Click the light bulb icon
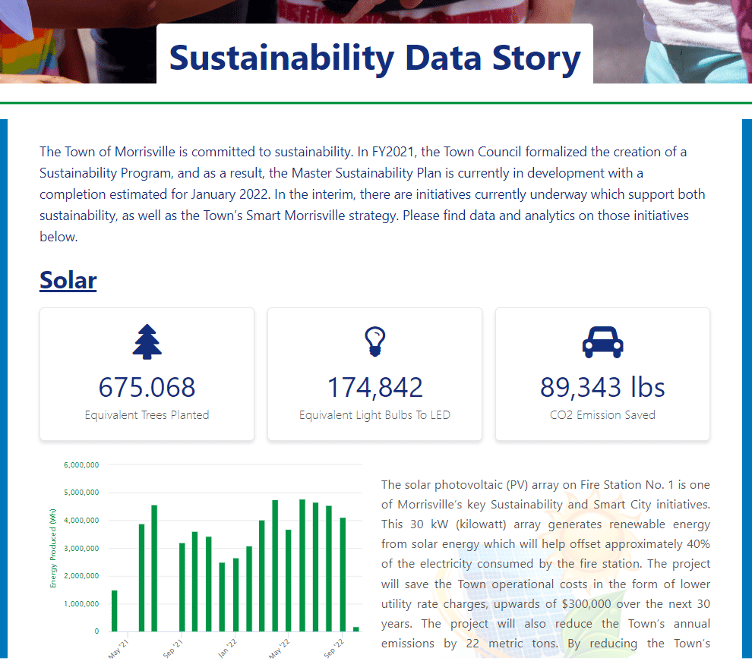755x660 pixels. tap(375, 342)
